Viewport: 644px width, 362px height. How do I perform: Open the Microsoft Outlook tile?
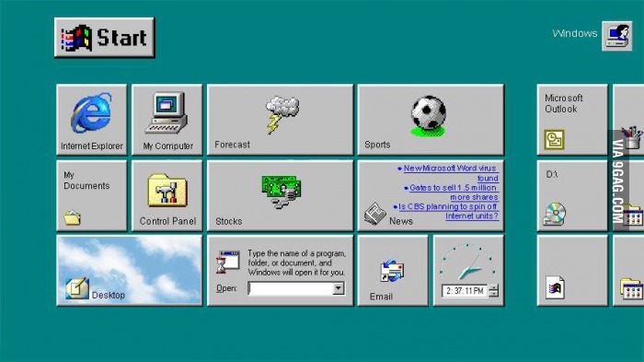click(572, 120)
